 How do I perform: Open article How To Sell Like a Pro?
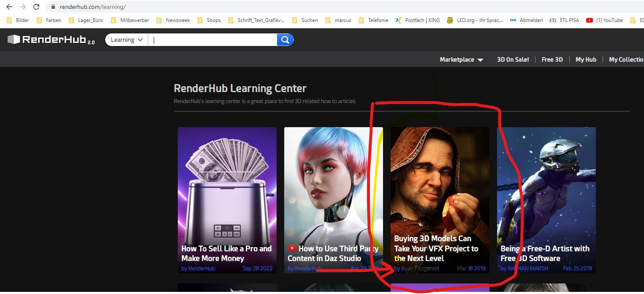226,253
